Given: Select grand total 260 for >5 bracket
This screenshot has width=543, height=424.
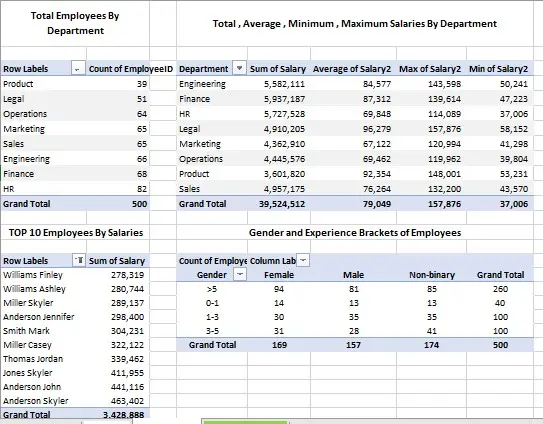Looking at the screenshot, I should click(x=500, y=289).
